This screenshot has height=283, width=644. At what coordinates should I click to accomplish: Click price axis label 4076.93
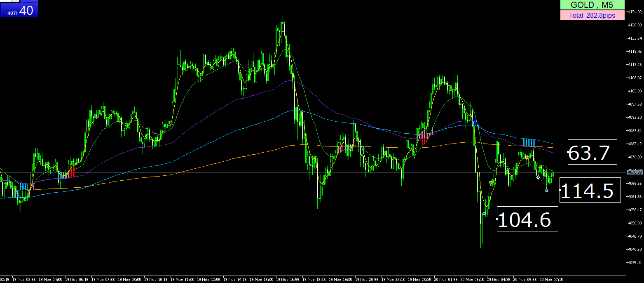click(x=636, y=157)
